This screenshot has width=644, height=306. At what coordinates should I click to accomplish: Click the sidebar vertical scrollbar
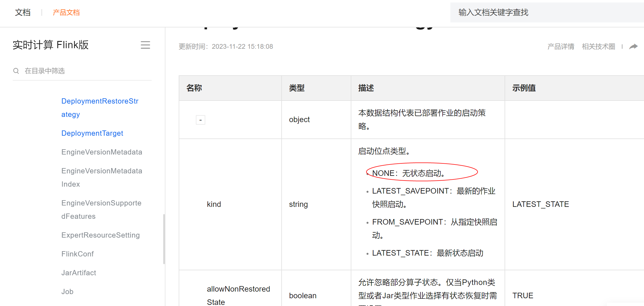coord(164,239)
